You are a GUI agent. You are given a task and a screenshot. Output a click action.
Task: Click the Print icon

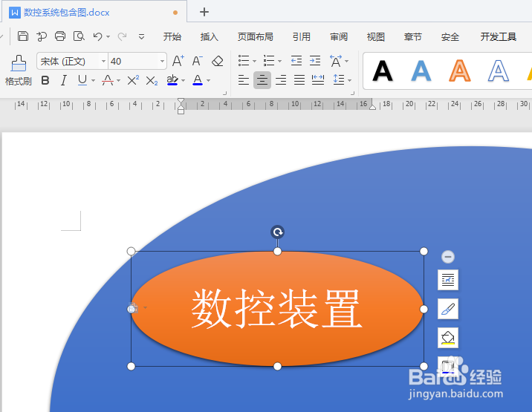tap(60, 36)
